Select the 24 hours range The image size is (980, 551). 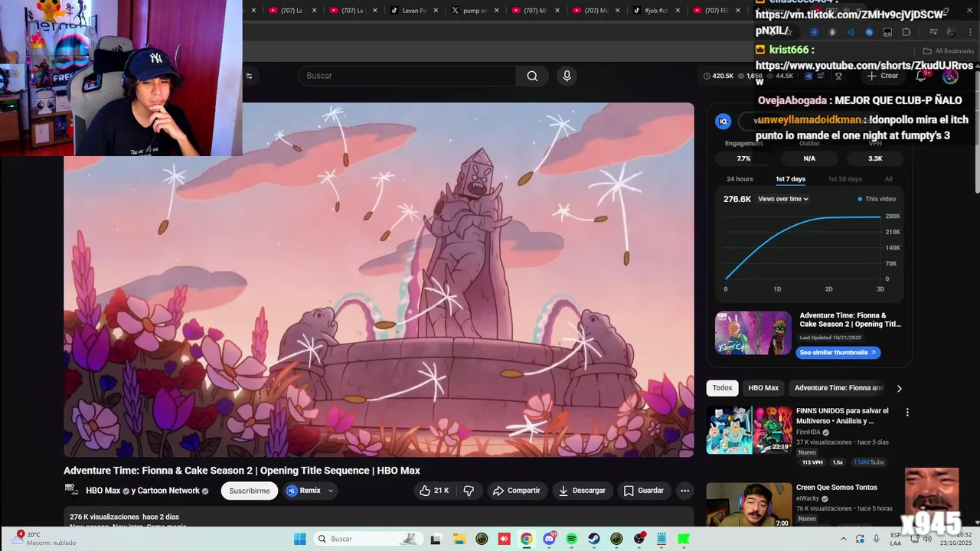(740, 179)
